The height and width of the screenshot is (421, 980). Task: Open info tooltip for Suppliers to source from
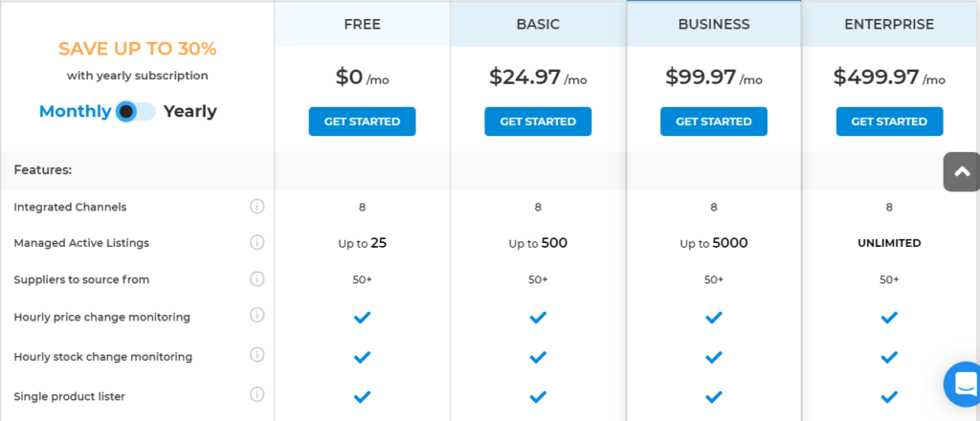tap(256, 278)
